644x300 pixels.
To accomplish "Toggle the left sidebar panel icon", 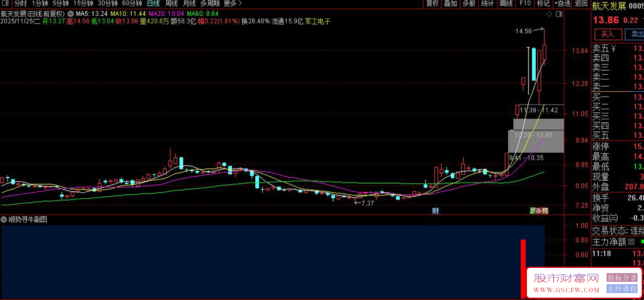I will 5,4.
